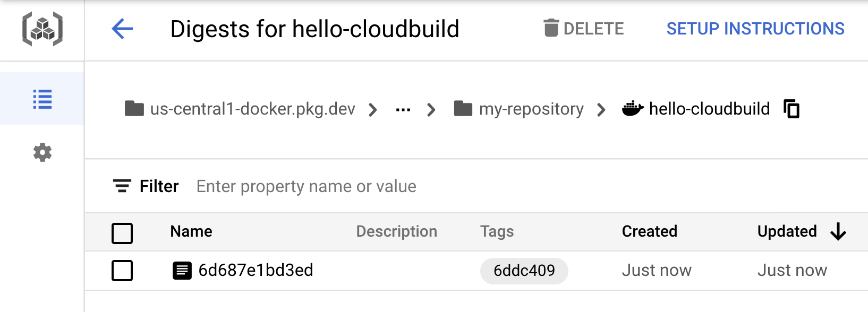Open the repositories list in the sidebar
868x312 pixels.
(42, 99)
